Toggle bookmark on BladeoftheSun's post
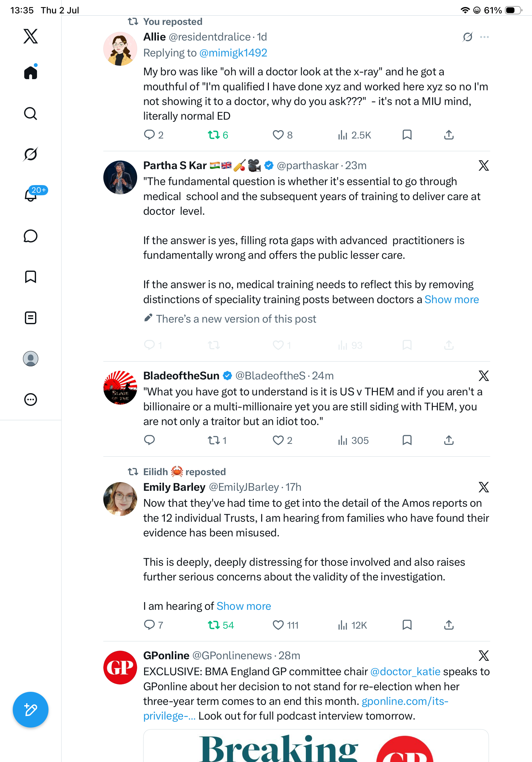The height and width of the screenshot is (762, 532). pos(407,440)
